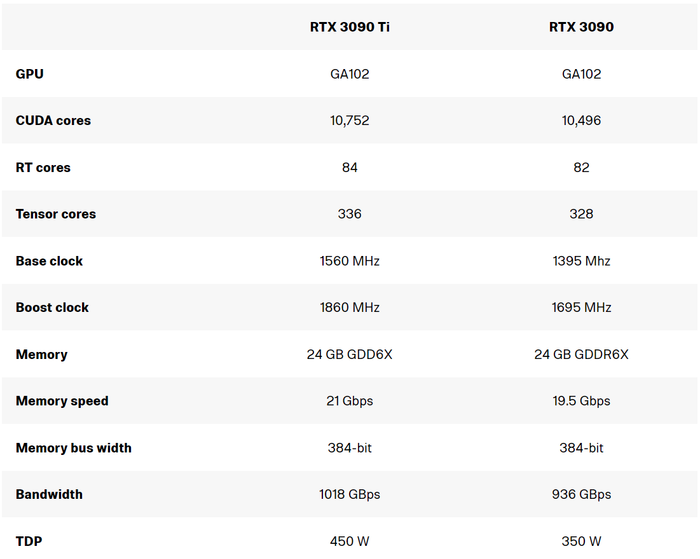
Task: Click the 1018 GBps bandwidth value
Action: coord(349,494)
